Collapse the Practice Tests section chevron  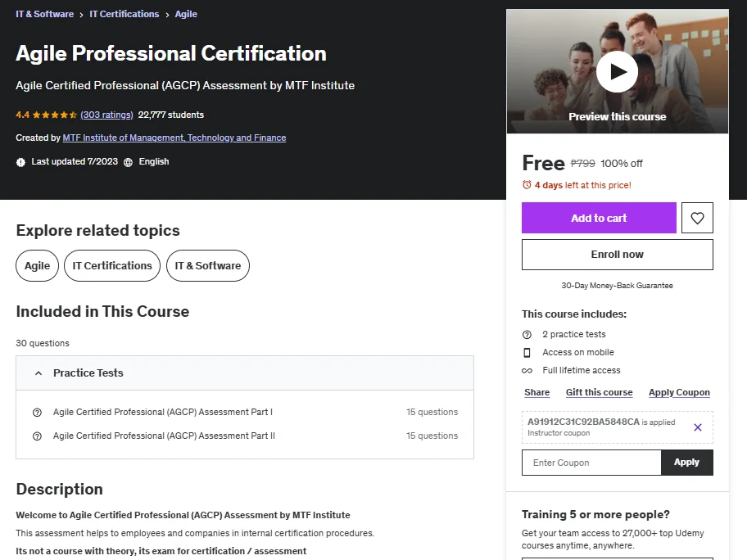tap(38, 373)
